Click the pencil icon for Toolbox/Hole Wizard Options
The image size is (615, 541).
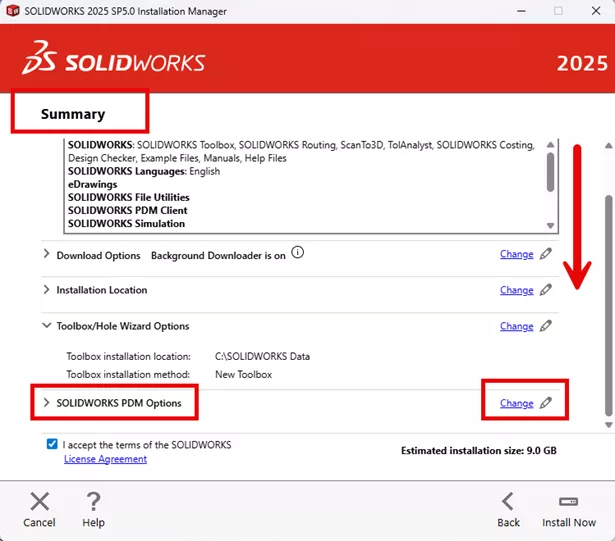(546, 326)
